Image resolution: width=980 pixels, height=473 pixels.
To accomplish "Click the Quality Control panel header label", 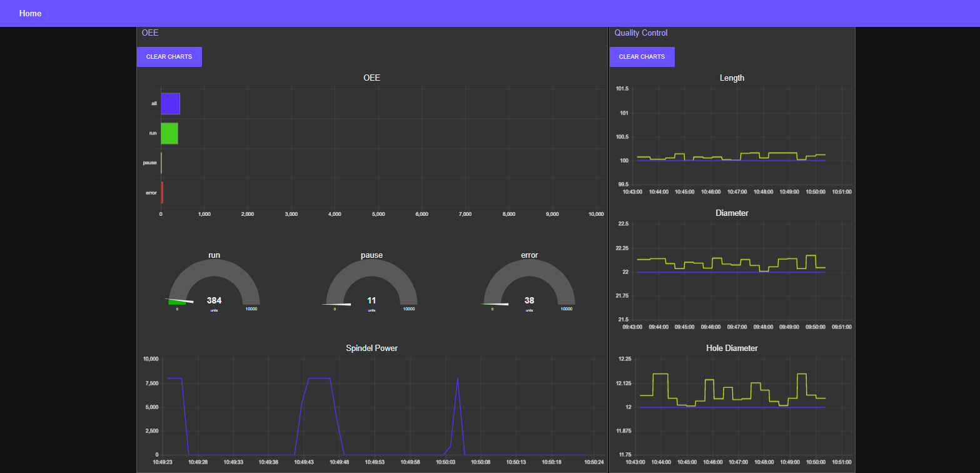I will click(640, 33).
